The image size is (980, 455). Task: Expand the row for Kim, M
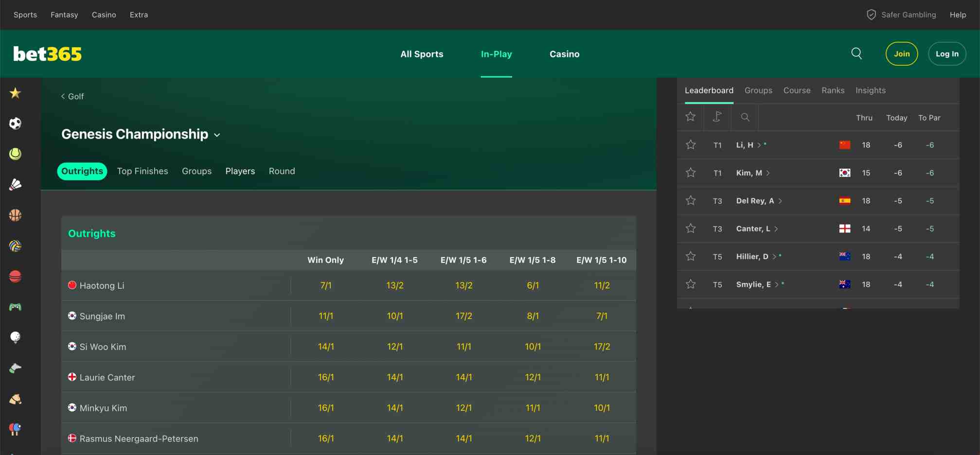coord(767,173)
